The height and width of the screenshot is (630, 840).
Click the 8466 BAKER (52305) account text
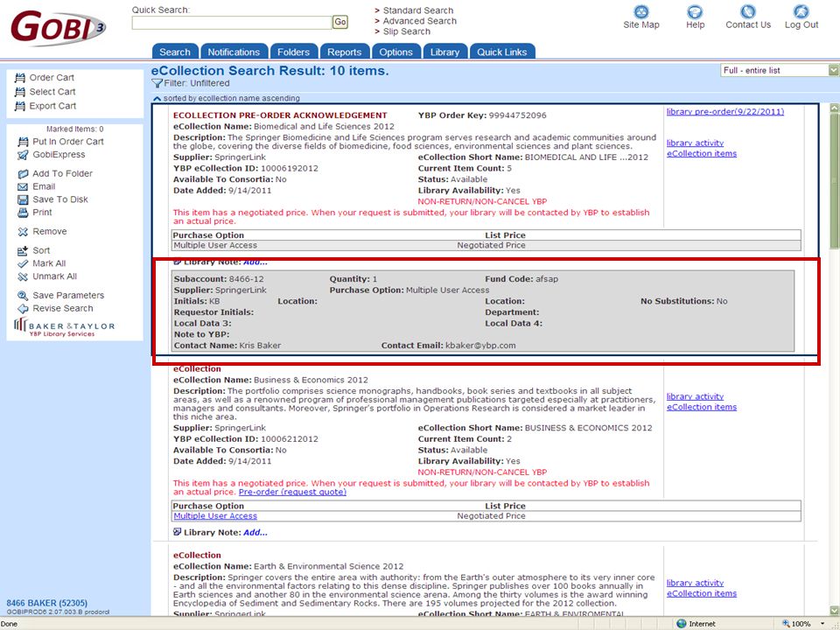click(x=46, y=603)
